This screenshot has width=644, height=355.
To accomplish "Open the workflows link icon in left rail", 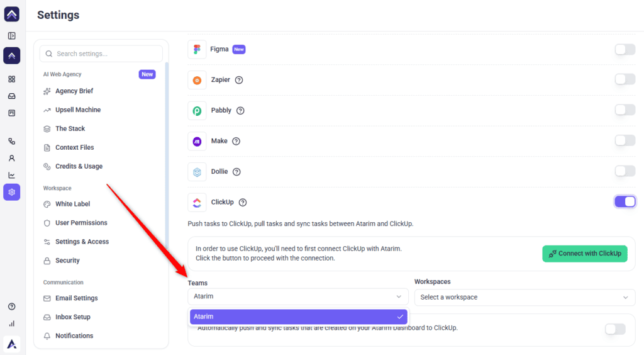I will tap(12, 142).
